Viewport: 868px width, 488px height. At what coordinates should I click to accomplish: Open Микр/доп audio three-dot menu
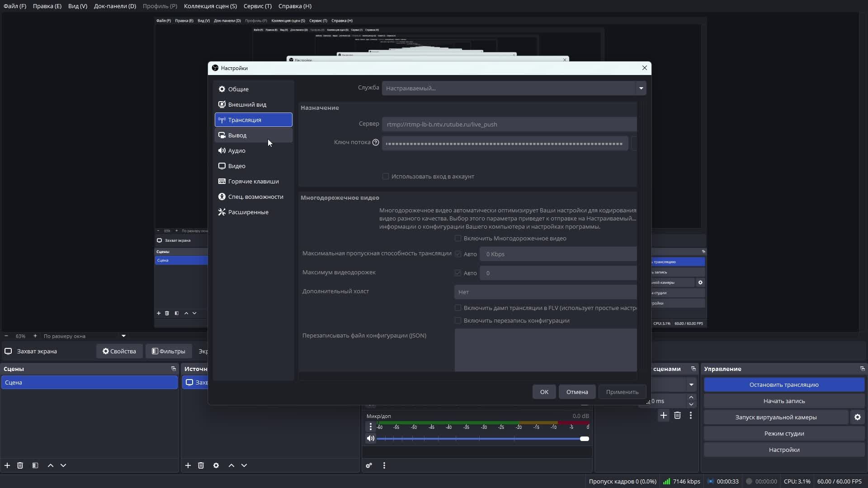[371, 427]
